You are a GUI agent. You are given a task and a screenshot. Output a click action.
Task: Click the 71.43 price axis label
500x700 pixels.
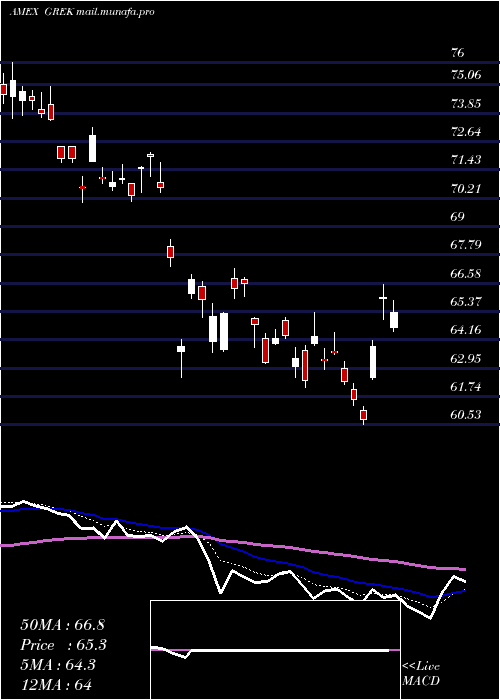[466, 160]
